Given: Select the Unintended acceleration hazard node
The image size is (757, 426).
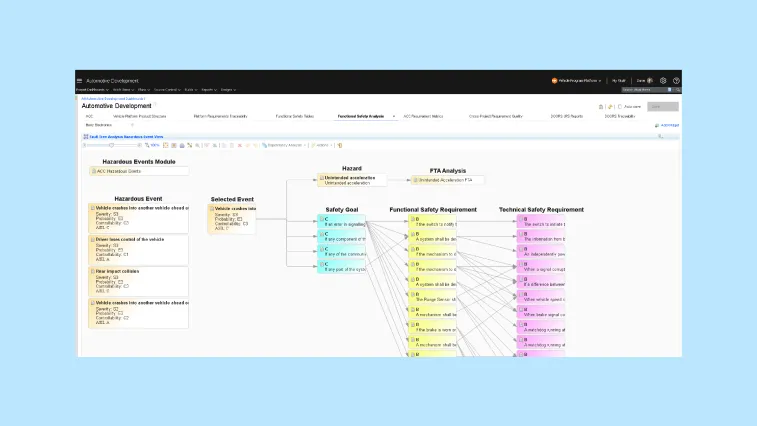Looking at the screenshot, I should [x=352, y=180].
